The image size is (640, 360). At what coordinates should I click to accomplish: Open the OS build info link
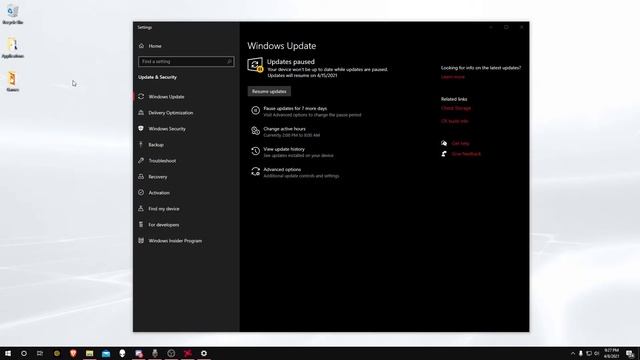click(455, 121)
